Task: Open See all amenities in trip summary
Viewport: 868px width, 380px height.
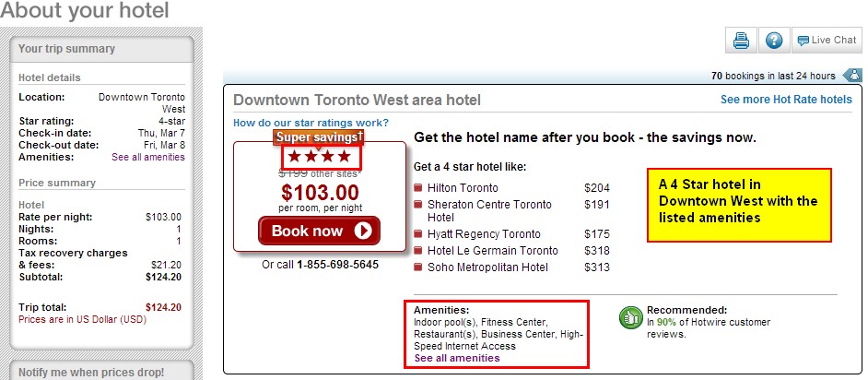Action: tap(148, 158)
